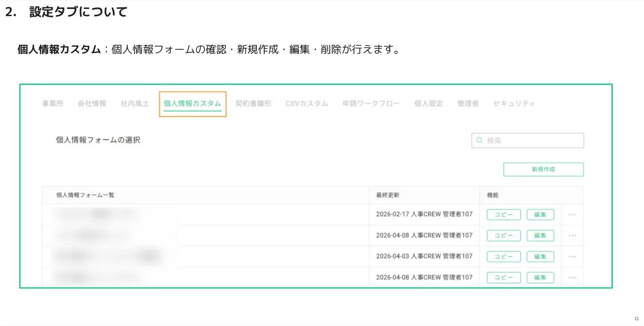
Task: Switch to the 会社情報 tab
Action: point(92,104)
